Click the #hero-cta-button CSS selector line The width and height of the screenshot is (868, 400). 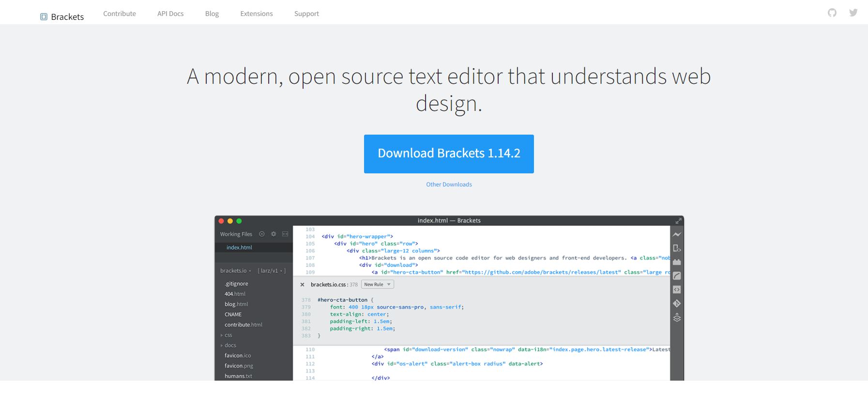tap(345, 300)
